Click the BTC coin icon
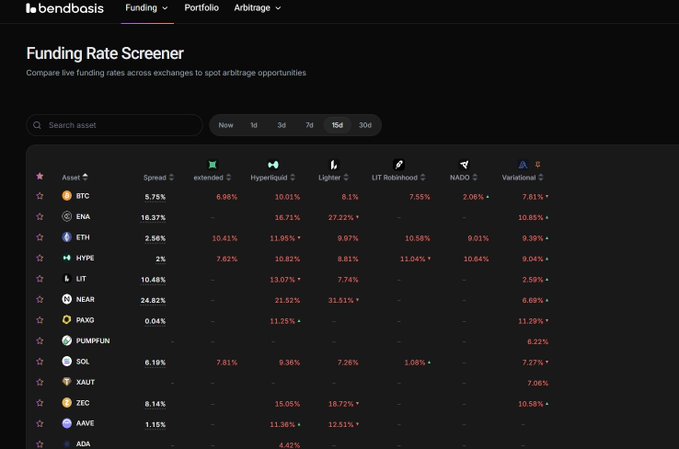Image resolution: width=679 pixels, height=449 pixels. [67, 196]
